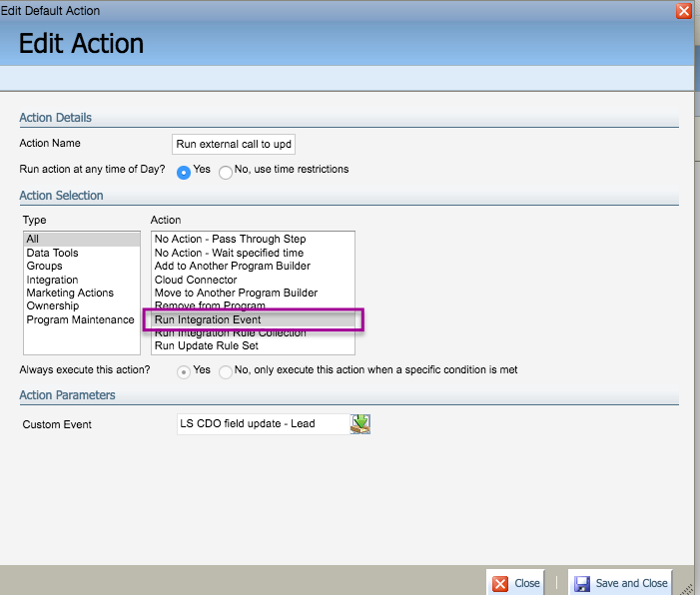Select No, use time restrictions option

coord(226,173)
